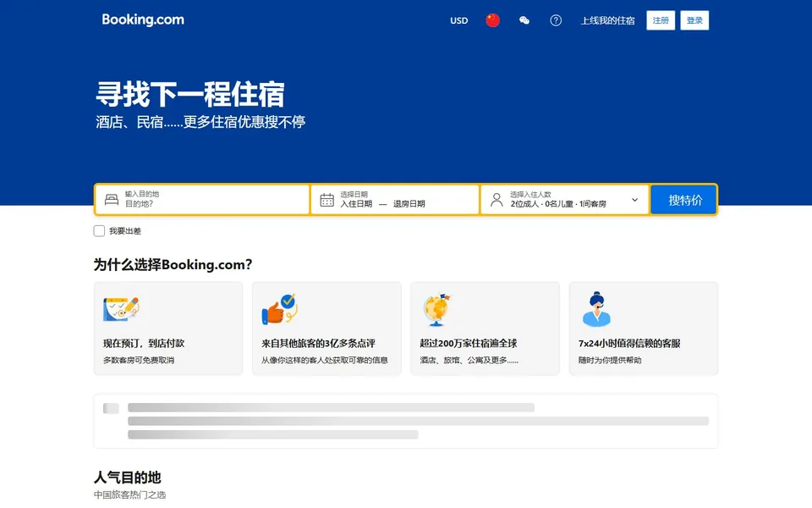Click the bed icon in destination field
Image resolution: width=812 pixels, height=508 pixels.
[x=112, y=199]
